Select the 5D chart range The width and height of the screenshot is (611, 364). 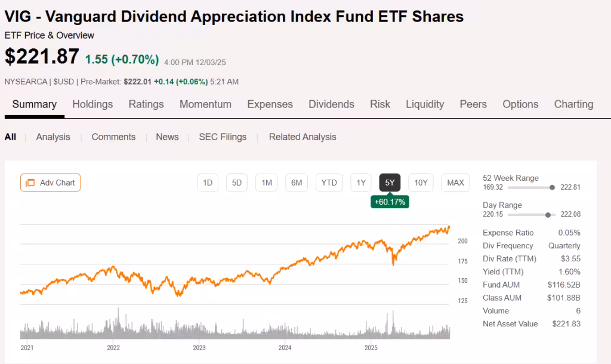tap(237, 183)
